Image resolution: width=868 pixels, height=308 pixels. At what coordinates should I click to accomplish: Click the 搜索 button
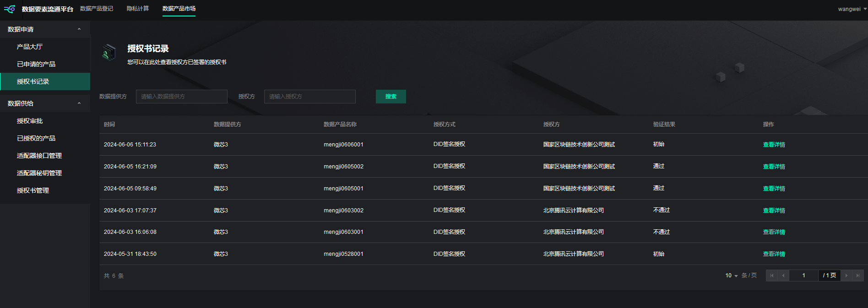tap(391, 97)
